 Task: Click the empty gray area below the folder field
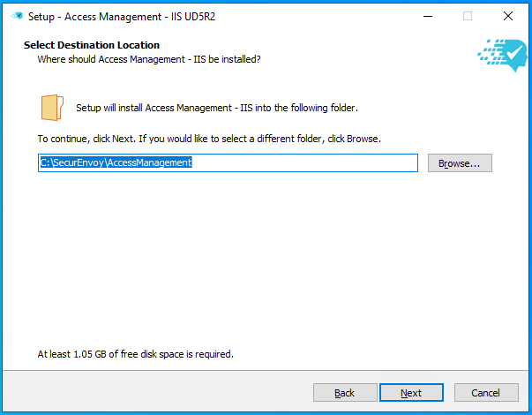coord(265,256)
